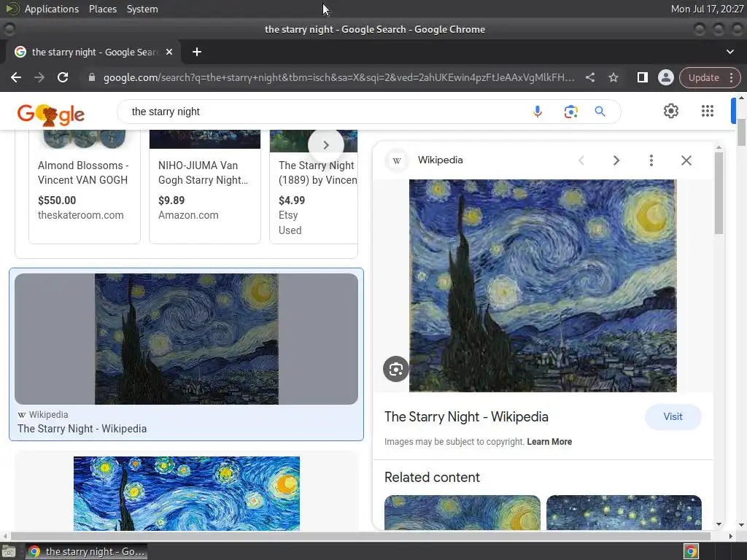Open the Chrome three-dot menu

coord(732,77)
